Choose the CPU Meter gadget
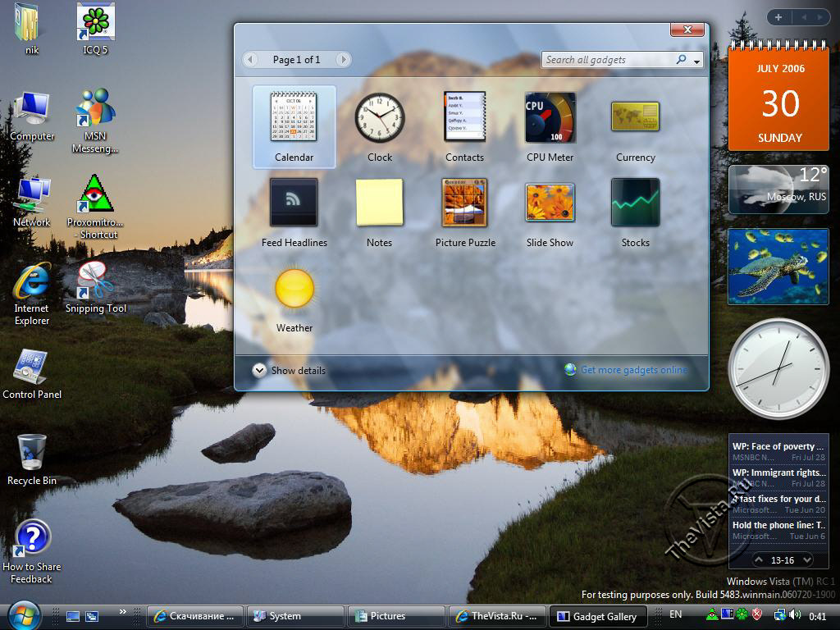 point(550,118)
